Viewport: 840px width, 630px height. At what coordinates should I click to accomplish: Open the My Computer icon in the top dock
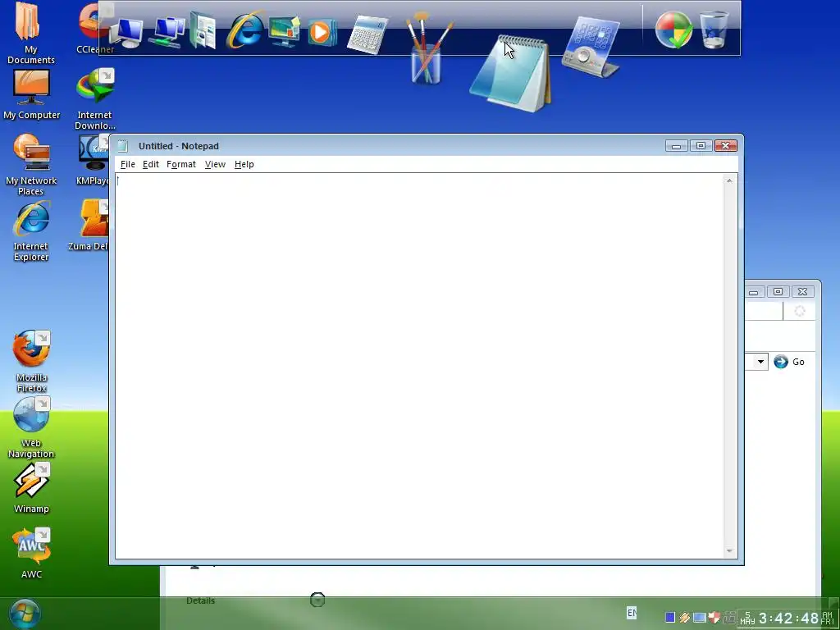point(126,32)
